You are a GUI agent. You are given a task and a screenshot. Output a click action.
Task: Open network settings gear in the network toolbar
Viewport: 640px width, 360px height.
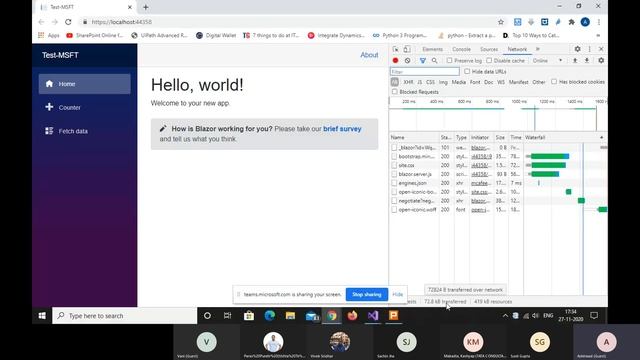(x=601, y=60)
